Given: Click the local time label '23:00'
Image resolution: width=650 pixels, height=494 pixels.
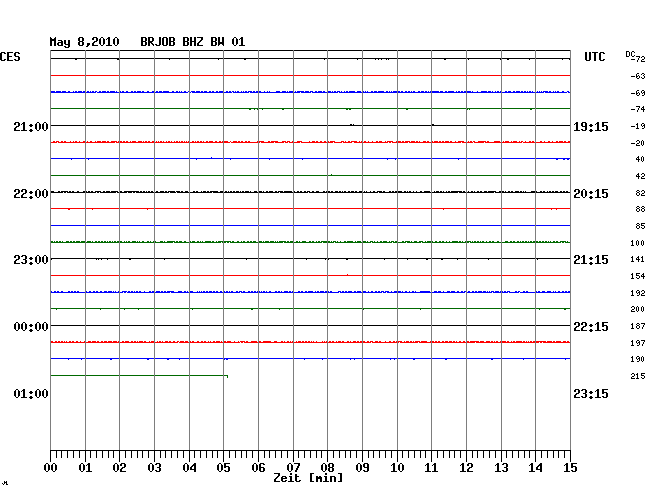Looking at the screenshot, I should click(31, 260).
